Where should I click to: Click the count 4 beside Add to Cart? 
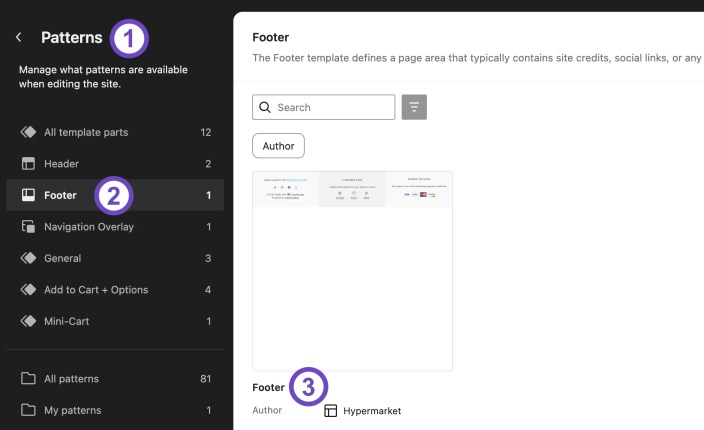tap(208, 290)
